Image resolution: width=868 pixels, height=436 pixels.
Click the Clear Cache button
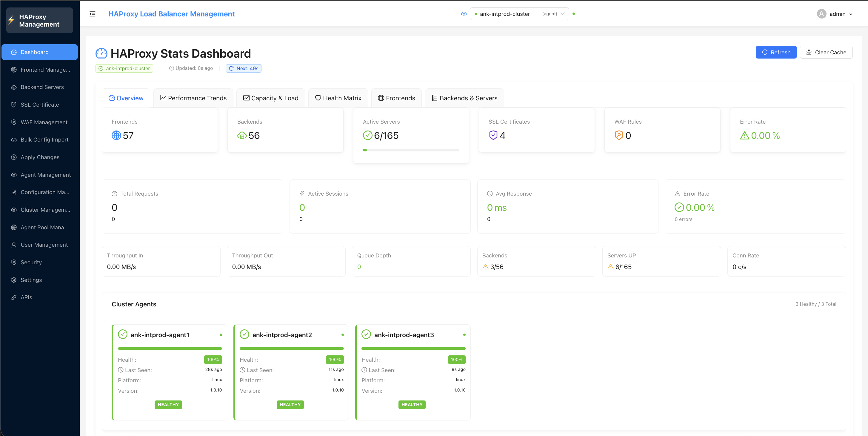click(x=826, y=52)
